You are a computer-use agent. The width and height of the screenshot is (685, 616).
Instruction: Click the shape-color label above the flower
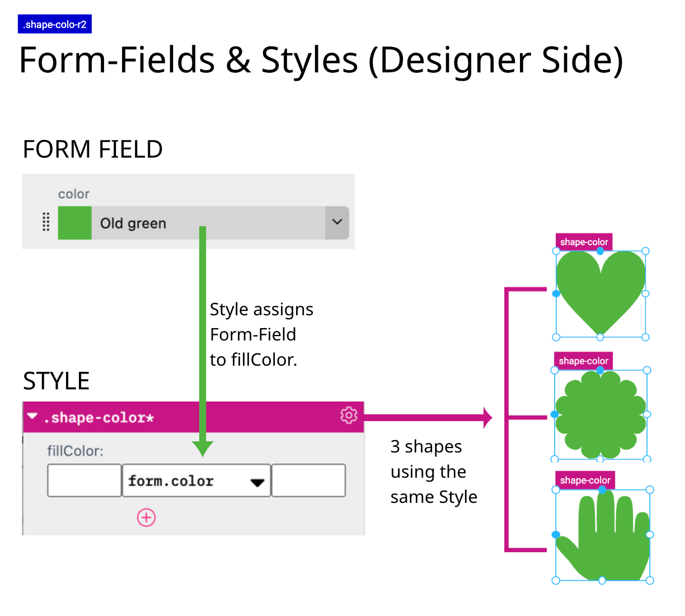[x=583, y=361]
